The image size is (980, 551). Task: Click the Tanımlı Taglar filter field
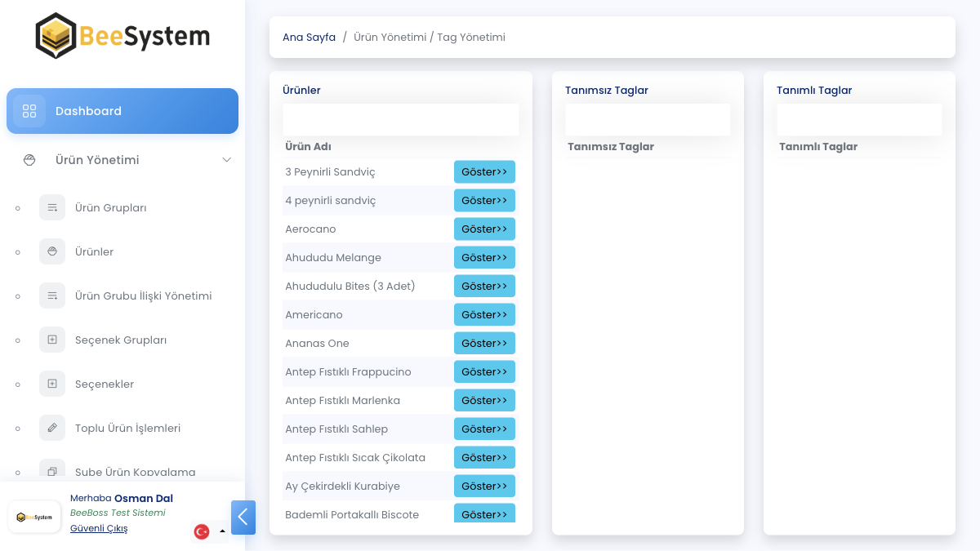click(x=859, y=120)
